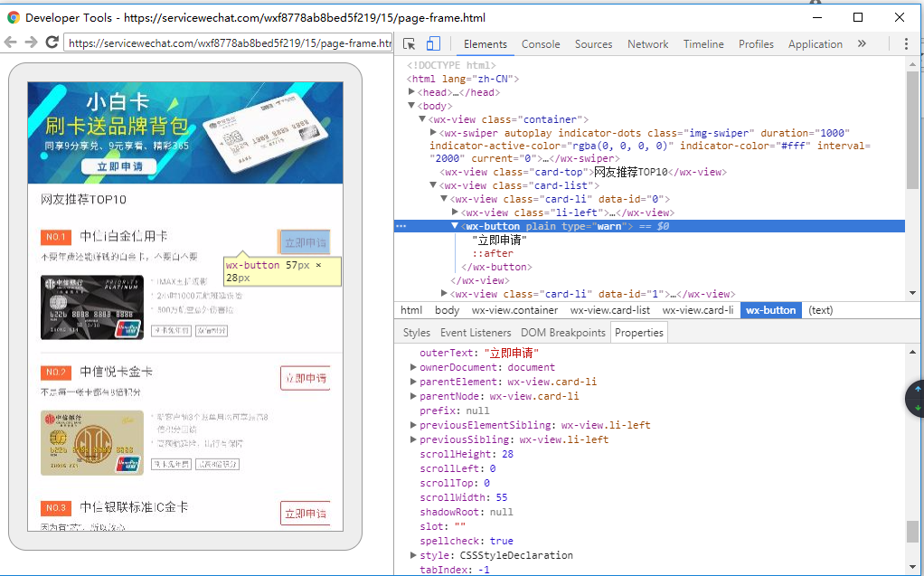Expand the card-li data-id 1 node

[x=444, y=294]
